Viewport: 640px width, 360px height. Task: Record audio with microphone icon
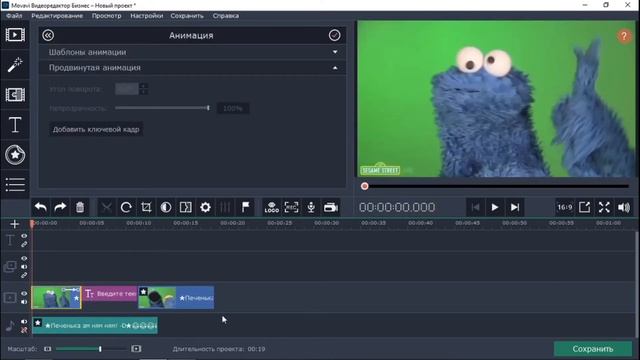pos(311,207)
